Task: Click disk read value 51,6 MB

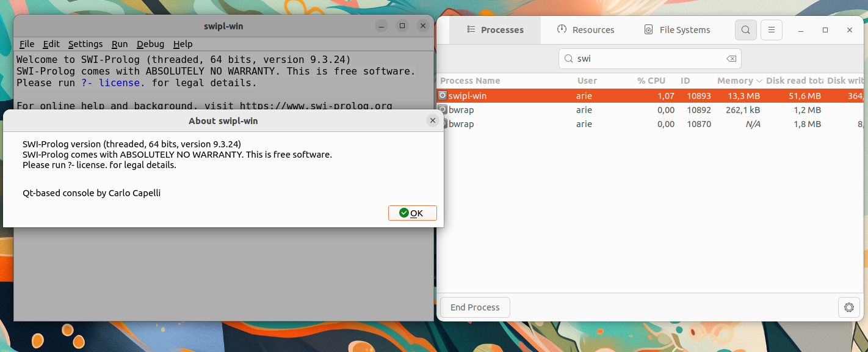Action: [x=805, y=96]
